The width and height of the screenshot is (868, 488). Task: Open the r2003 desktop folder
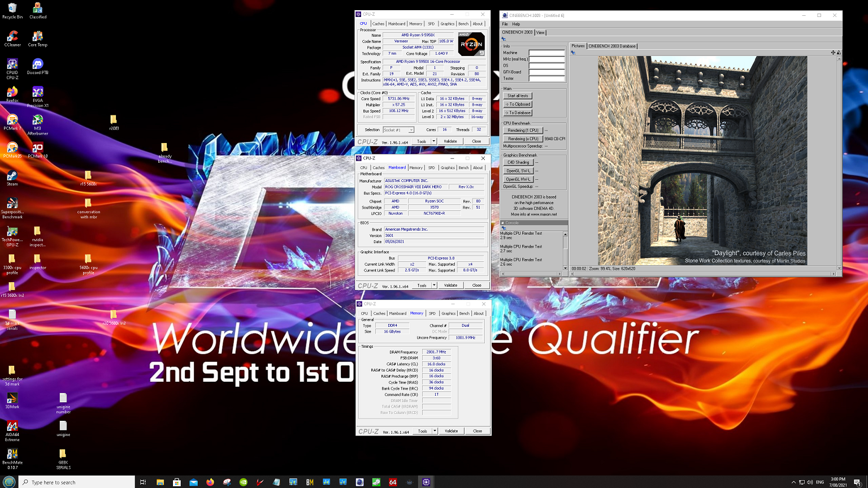114,122
